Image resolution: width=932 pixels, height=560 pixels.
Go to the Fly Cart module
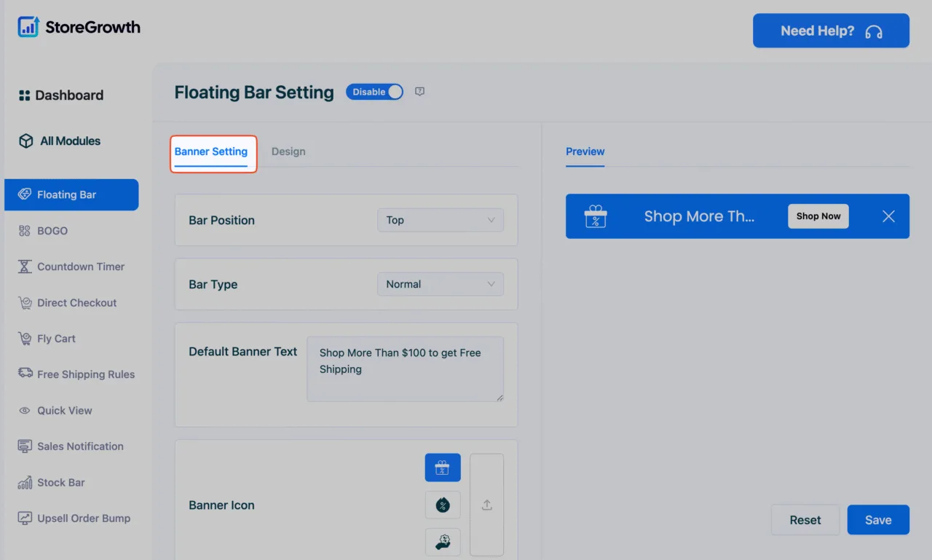47,339
